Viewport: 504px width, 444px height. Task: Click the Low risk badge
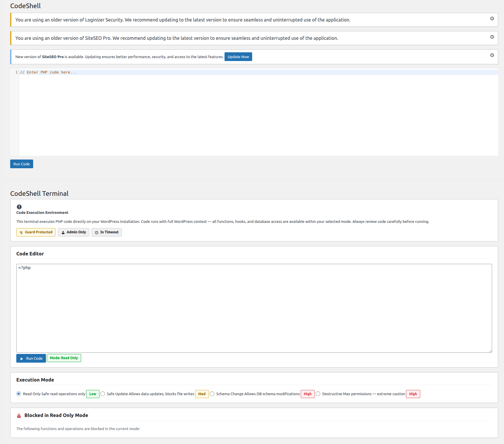coord(92,394)
